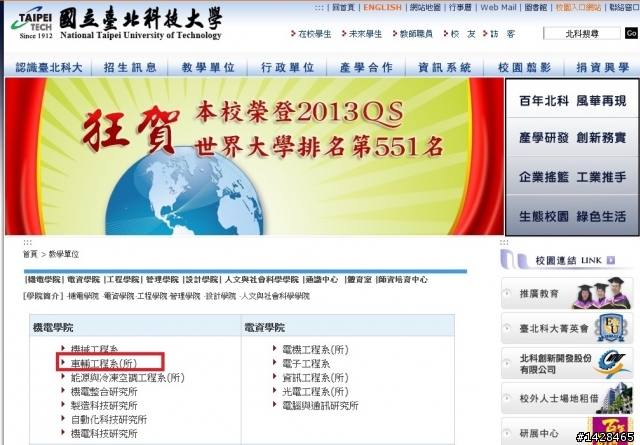The height and width of the screenshot is (445, 640).
Task: Switch site to ENGLISH
Action: [x=382, y=7]
